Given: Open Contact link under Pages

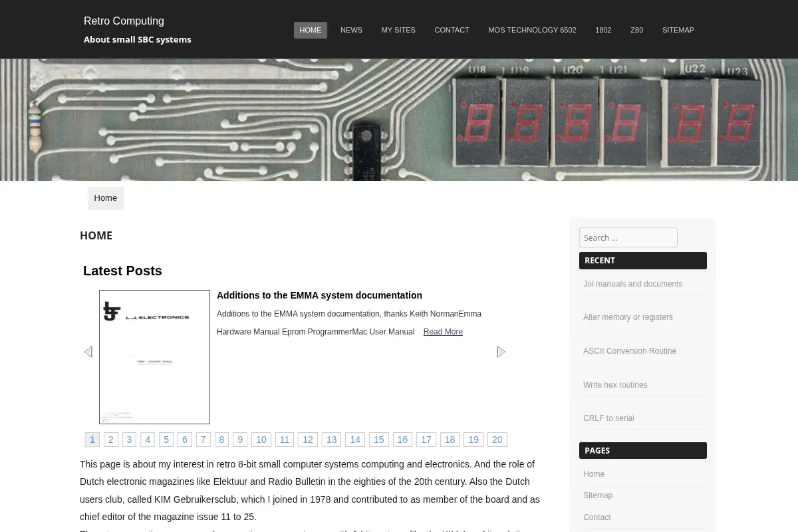Looking at the screenshot, I should 597,517.
